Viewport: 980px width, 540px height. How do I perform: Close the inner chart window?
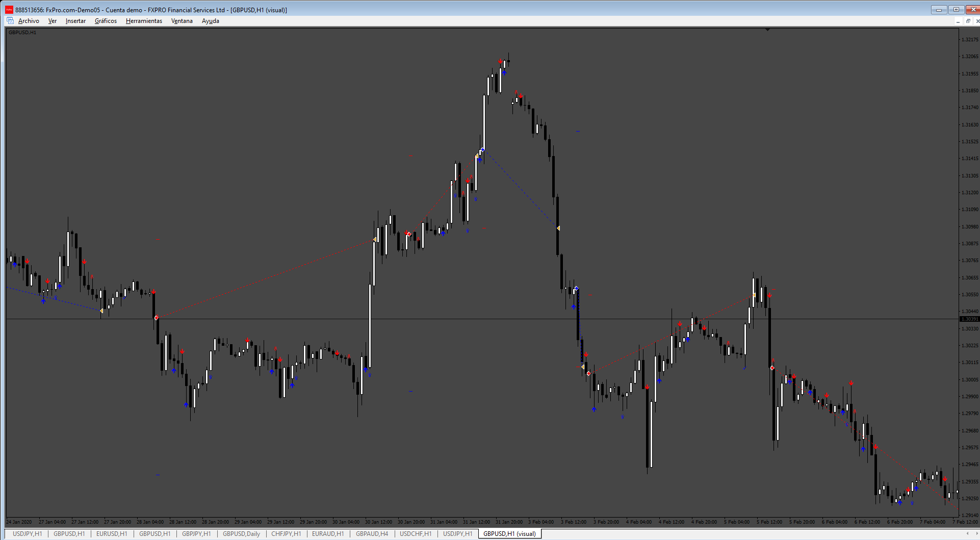click(x=977, y=21)
